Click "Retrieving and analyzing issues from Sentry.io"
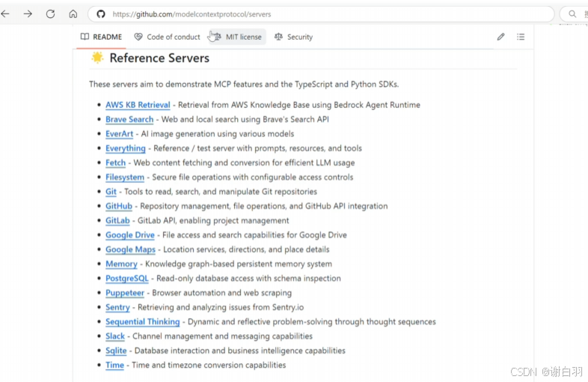This screenshot has height=382, width=588. 221,308
